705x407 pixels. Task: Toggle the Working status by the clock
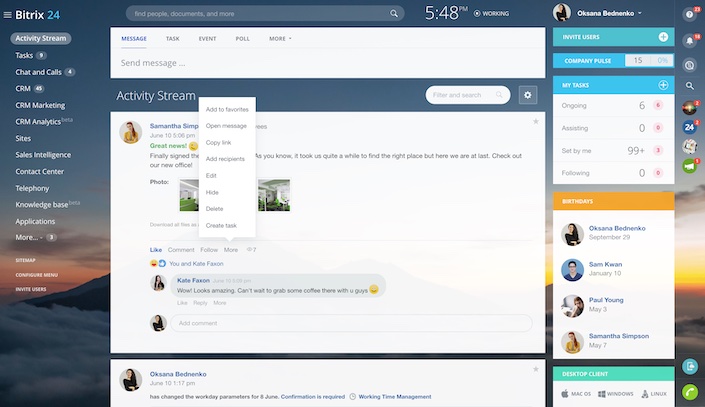(x=497, y=14)
